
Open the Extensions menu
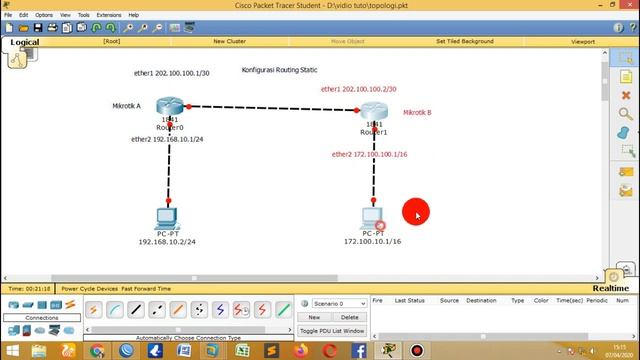(x=109, y=15)
